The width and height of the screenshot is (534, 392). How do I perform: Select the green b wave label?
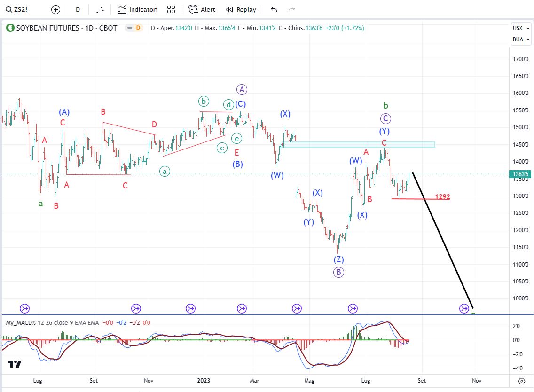pyautogui.click(x=385, y=105)
